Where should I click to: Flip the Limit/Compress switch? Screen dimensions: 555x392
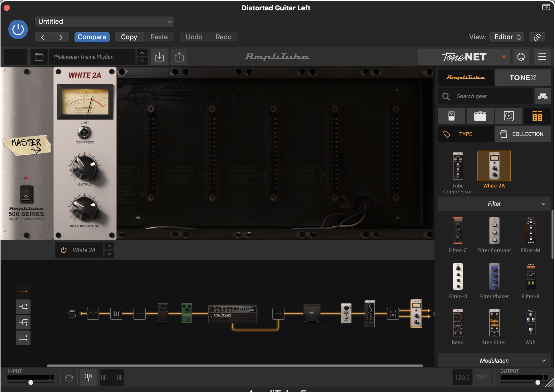click(x=85, y=133)
